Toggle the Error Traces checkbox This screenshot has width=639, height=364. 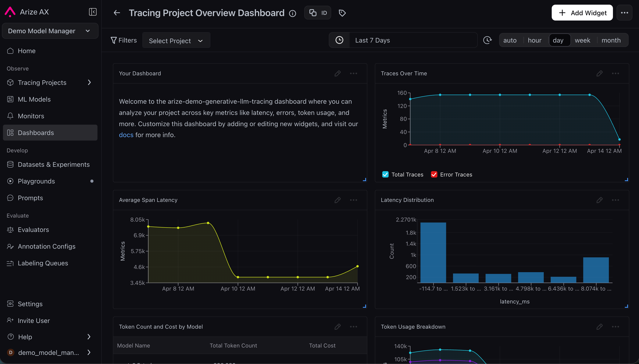pyautogui.click(x=434, y=174)
